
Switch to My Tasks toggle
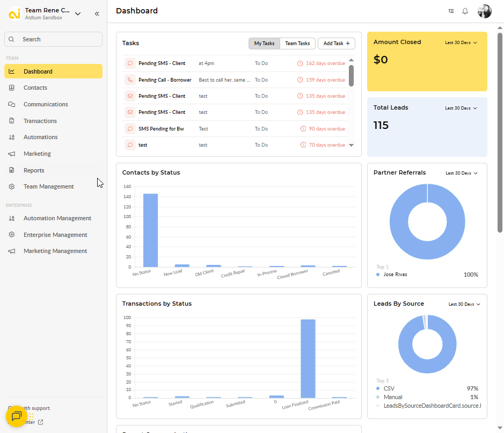coord(264,44)
